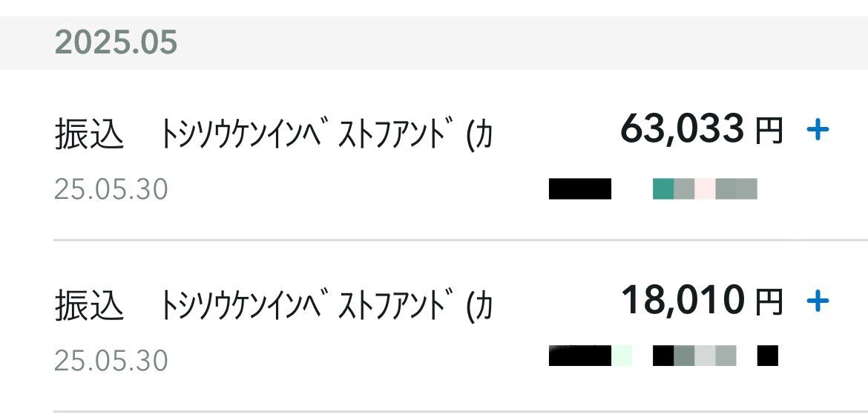Click the 円 symbol beside 63,033
Viewport: 868px width, 415px height.
tap(769, 132)
